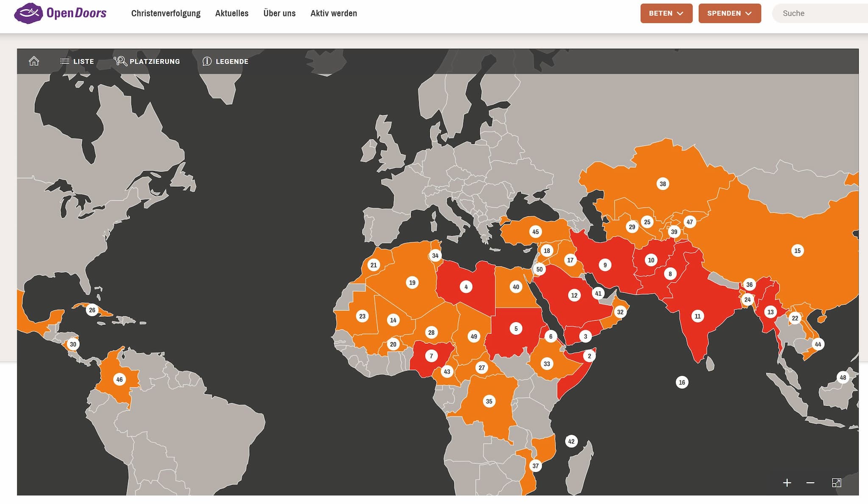The image size is (868, 504).
Task: Select map marker 28 on Niger
Action: [431, 332]
